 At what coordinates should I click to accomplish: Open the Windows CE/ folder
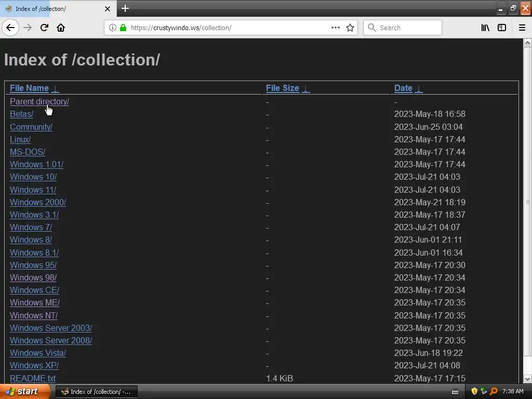35,290
